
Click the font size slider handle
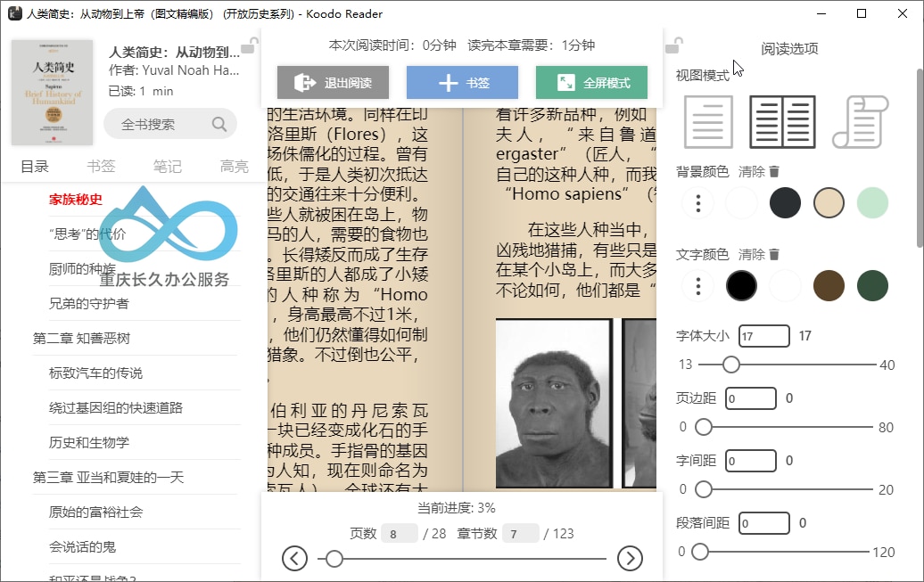point(730,365)
